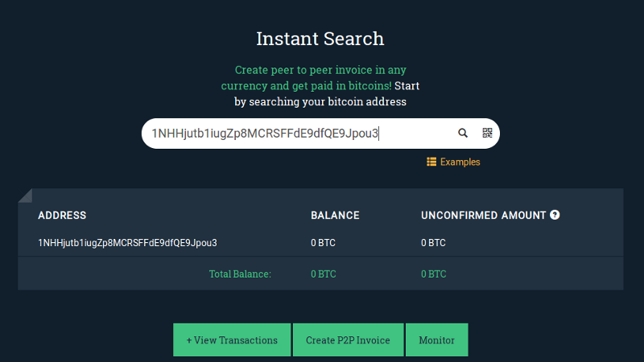Click the Balance column header
Image resolution: width=644 pixels, height=362 pixels.
335,216
